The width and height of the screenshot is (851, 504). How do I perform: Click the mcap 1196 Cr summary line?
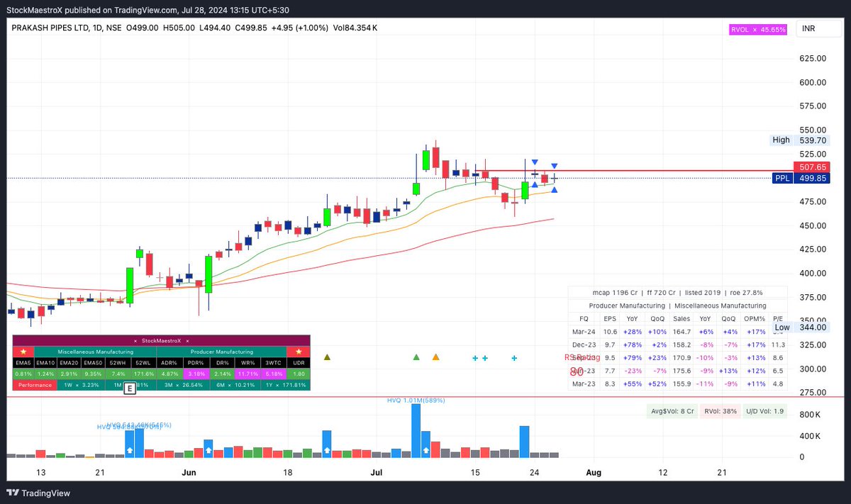tap(677, 293)
